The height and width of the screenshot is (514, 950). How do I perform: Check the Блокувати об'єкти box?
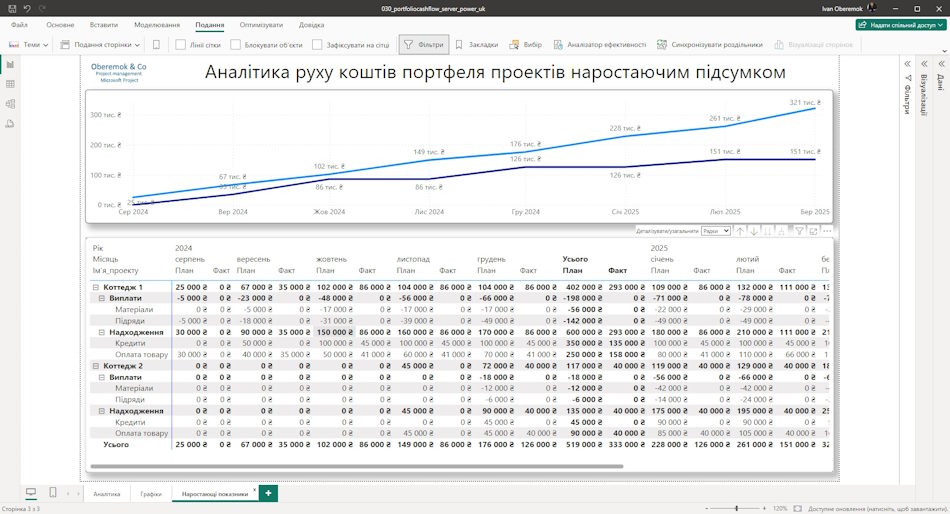[236, 44]
